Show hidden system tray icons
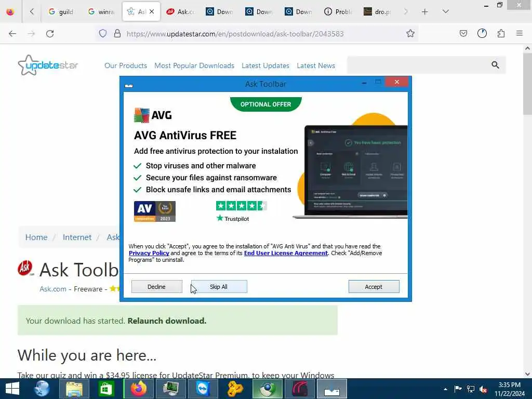The width and height of the screenshot is (532, 399). (445, 389)
